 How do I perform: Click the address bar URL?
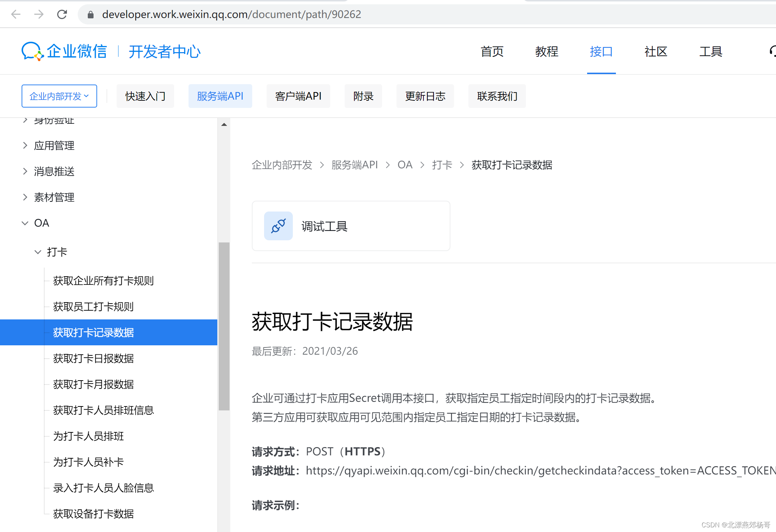[x=231, y=14]
